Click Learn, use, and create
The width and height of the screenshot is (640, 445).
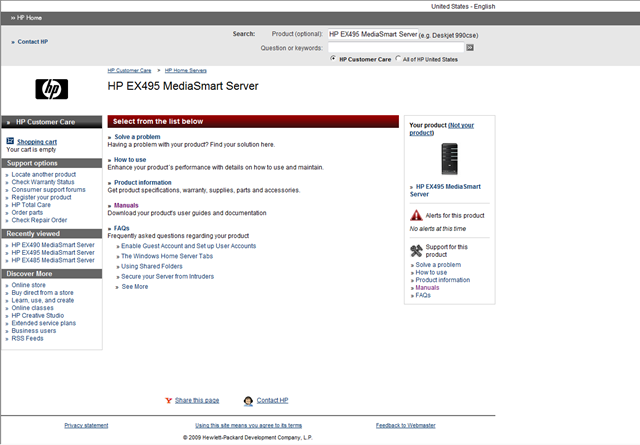click(43, 300)
